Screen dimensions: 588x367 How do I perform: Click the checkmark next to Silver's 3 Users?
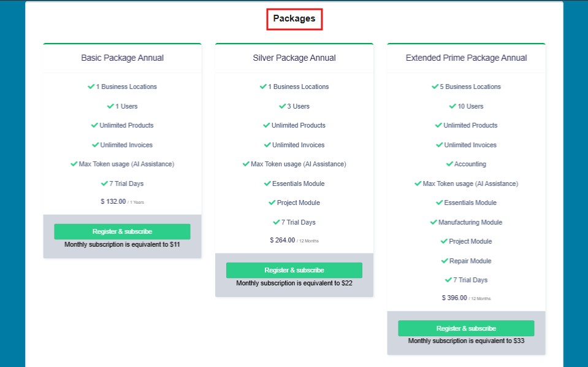pyautogui.click(x=283, y=106)
